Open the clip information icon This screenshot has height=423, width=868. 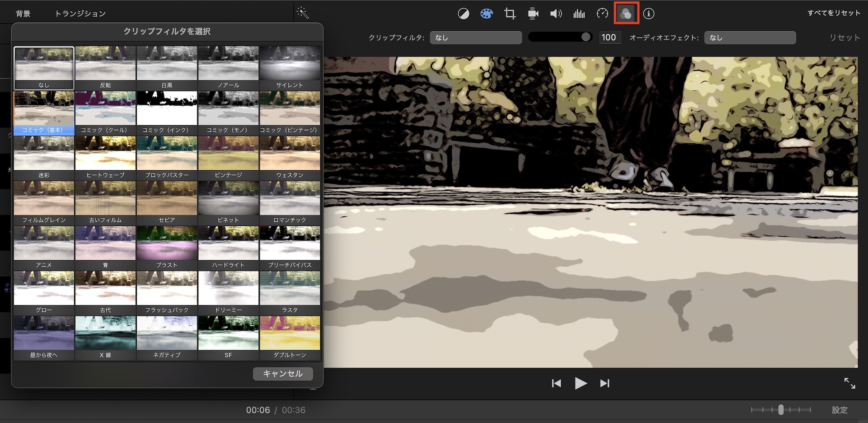point(648,14)
